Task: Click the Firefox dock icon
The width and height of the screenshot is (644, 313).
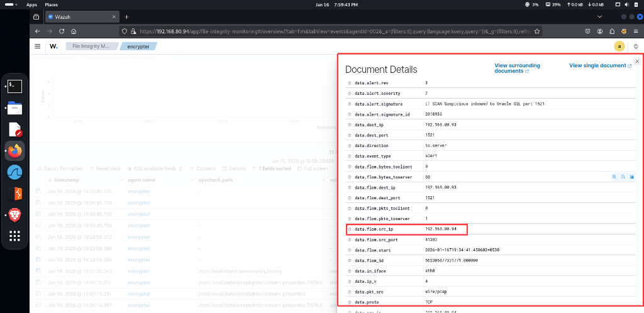Action: 15,151
